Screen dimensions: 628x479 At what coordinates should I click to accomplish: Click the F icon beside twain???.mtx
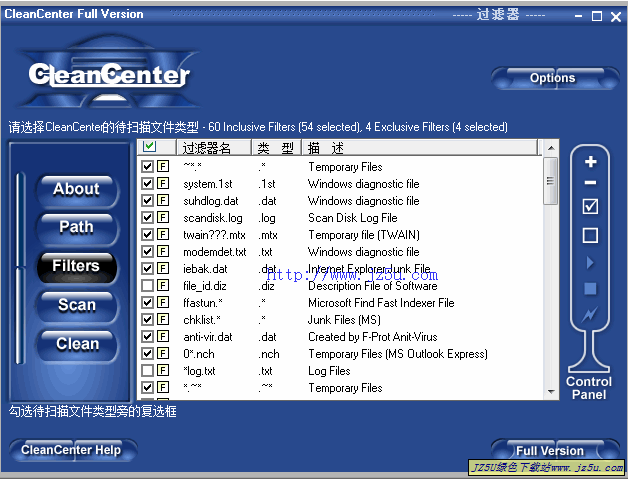pos(163,234)
